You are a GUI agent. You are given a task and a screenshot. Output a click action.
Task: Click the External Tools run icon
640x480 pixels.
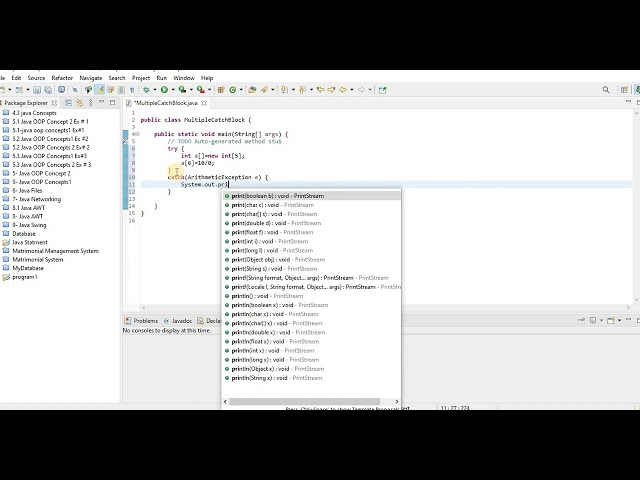200,90
